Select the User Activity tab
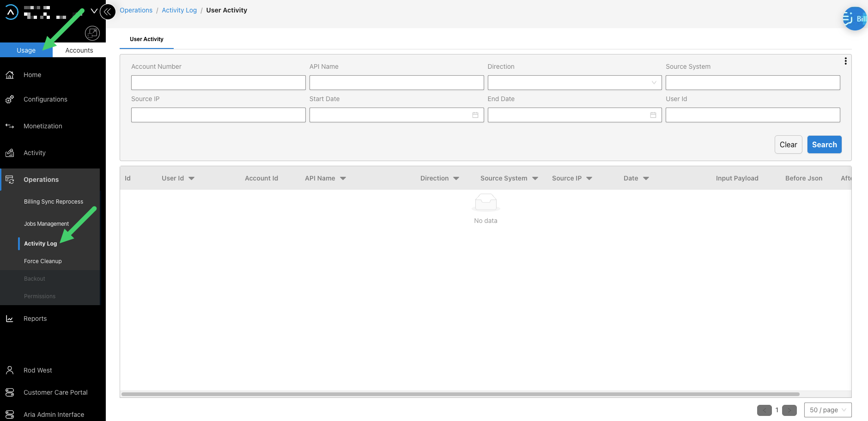Viewport: 868px width, 421px height. (146, 39)
